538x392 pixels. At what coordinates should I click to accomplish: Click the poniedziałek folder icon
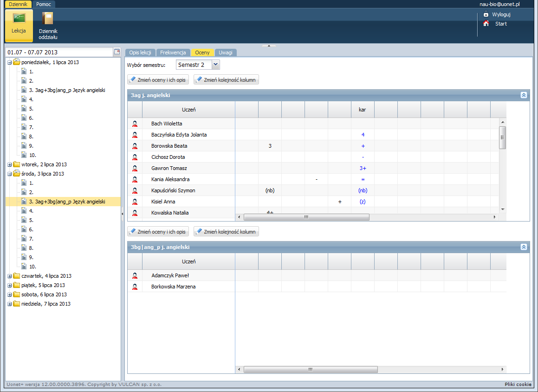pos(16,62)
